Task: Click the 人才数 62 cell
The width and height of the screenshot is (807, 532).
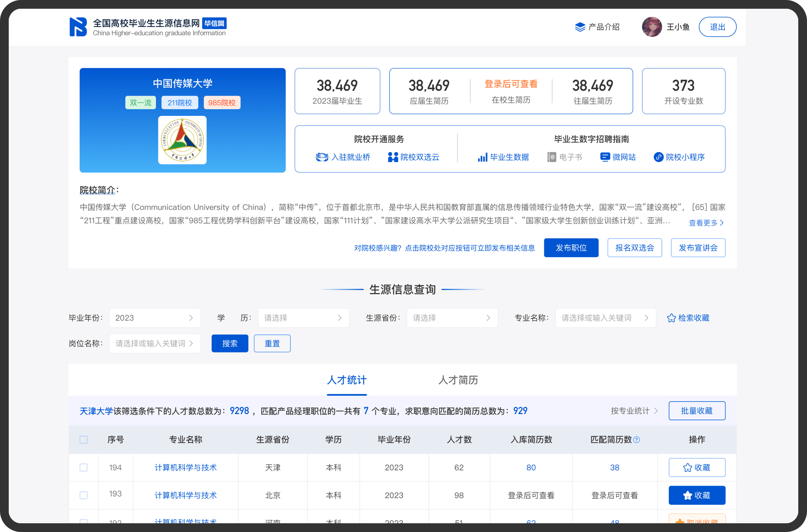Action: pyautogui.click(x=459, y=468)
